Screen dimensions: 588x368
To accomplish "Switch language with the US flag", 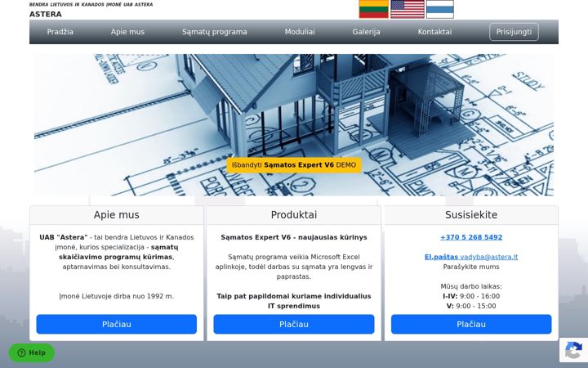I will [x=408, y=9].
